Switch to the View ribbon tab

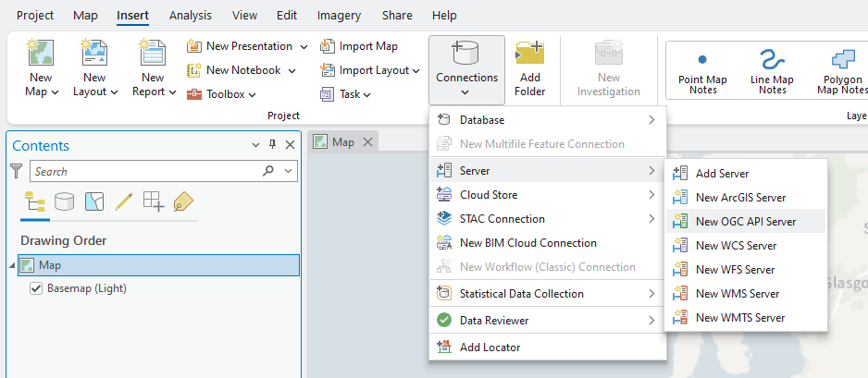point(244,16)
